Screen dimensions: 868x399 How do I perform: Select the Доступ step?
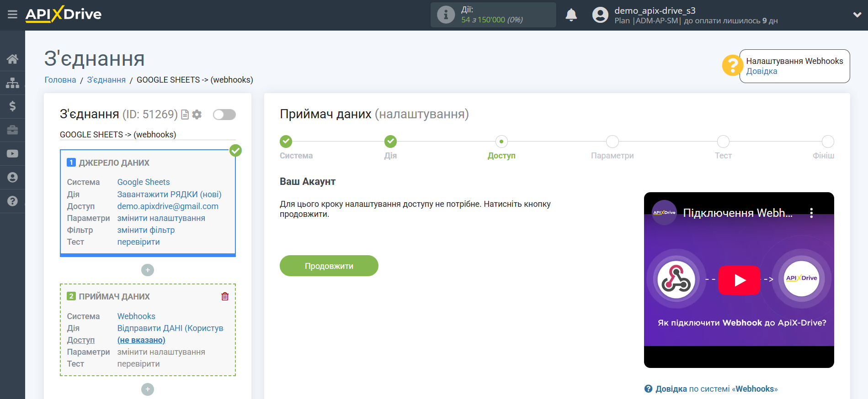tap(501, 142)
